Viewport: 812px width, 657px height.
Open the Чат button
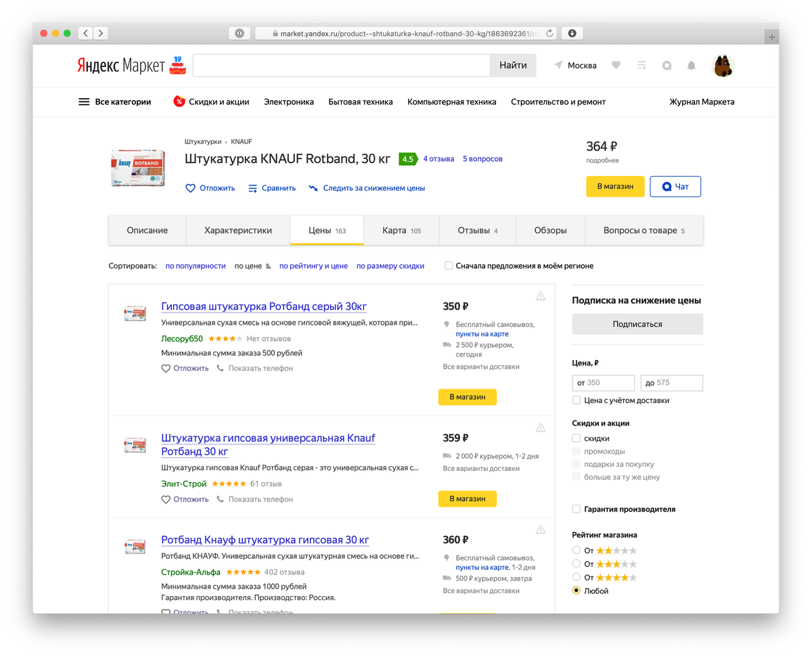(675, 187)
